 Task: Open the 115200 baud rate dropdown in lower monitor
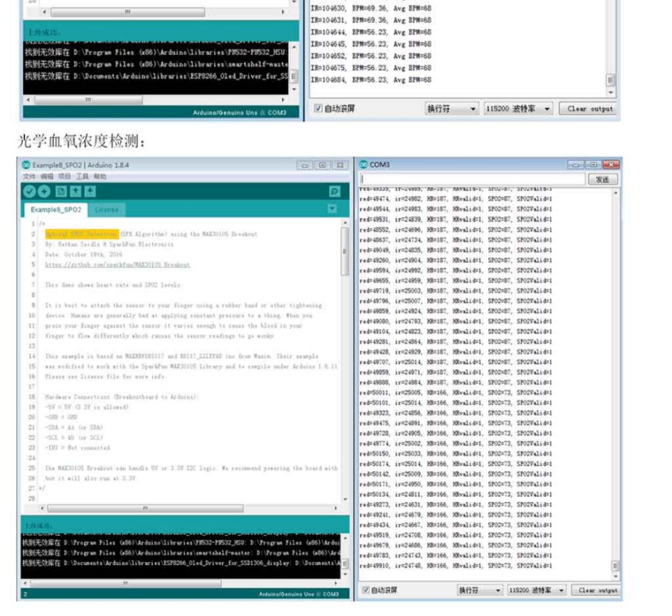(x=537, y=590)
